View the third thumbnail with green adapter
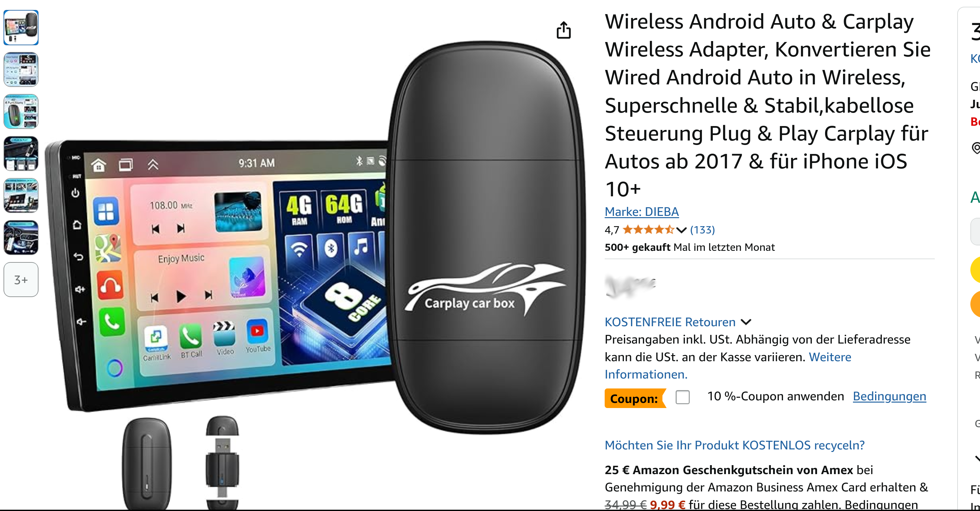 (x=21, y=112)
